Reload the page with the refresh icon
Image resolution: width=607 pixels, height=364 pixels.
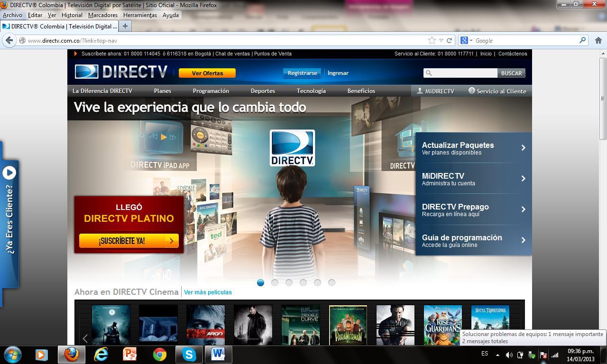(x=449, y=40)
